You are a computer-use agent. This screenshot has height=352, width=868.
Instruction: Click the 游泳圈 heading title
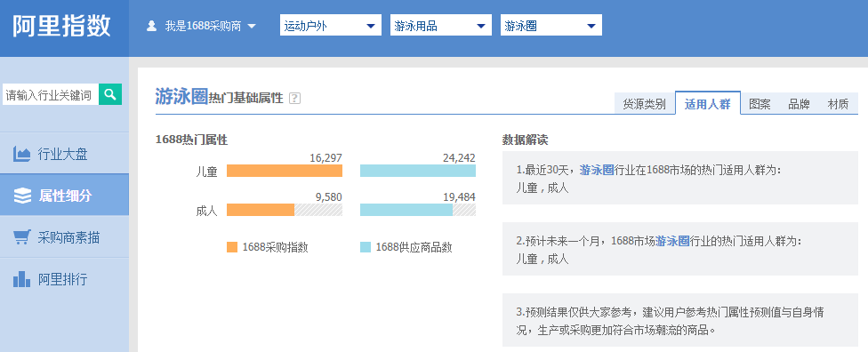[181, 97]
